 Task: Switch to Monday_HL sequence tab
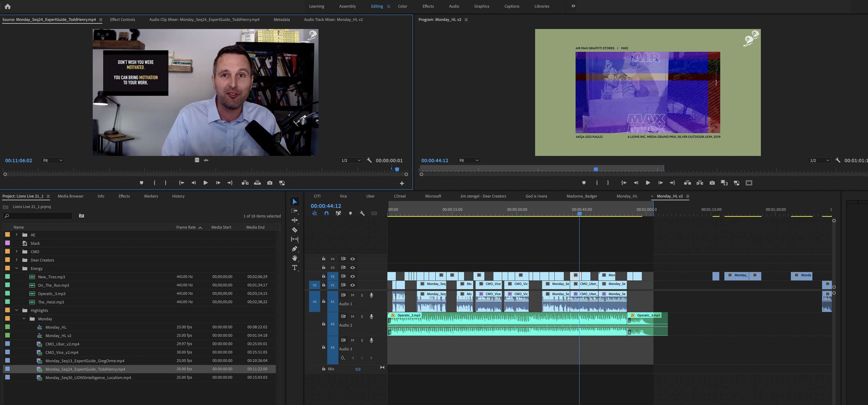click(627, 196)
